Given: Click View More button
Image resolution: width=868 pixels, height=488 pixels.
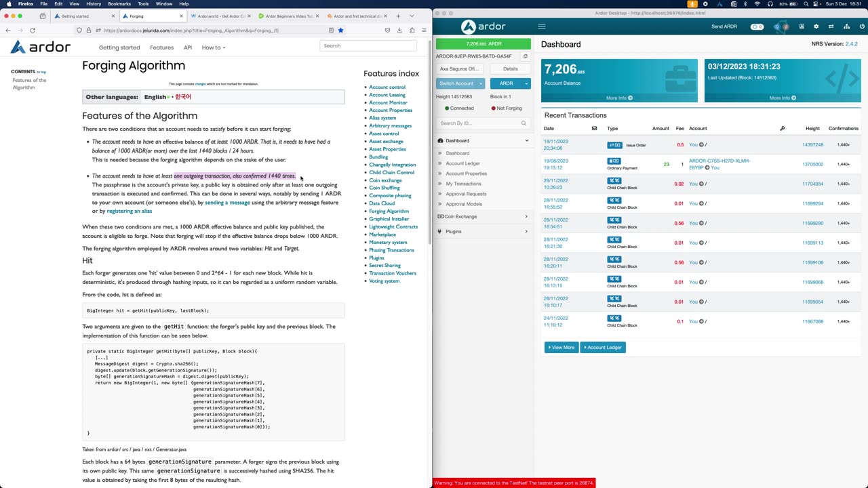Looking at the screenshot, I should (561, 347).
